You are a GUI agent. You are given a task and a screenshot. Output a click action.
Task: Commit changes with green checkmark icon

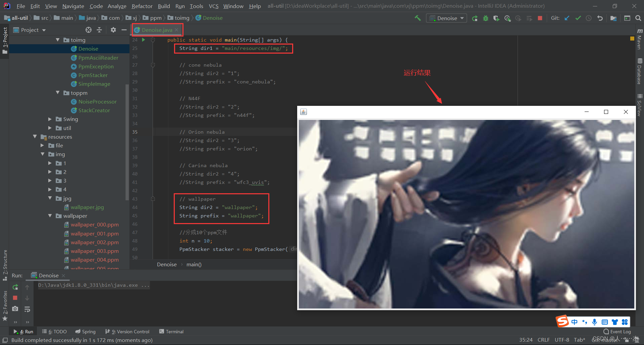[x=578, y=18]
